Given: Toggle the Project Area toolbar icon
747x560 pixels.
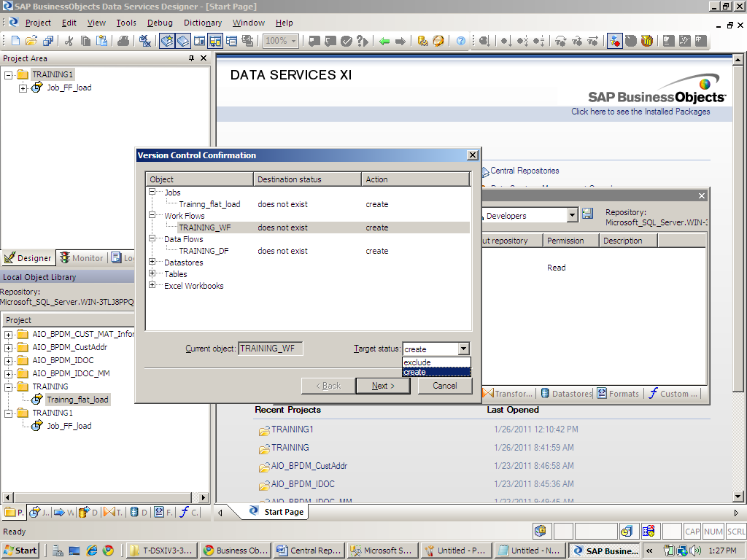Looking at the screenshot, I should 215,41.
